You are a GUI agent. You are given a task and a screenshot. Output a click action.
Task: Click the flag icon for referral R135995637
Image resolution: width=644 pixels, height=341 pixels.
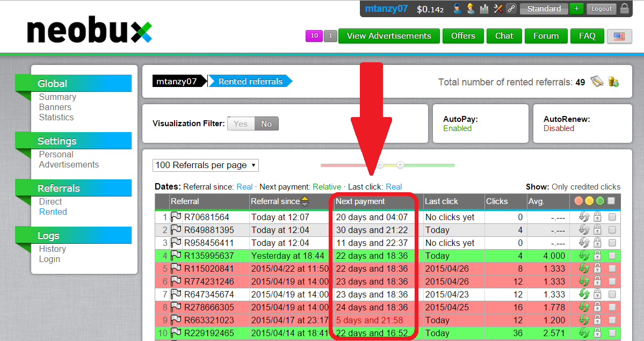click(x=176, y=256)
